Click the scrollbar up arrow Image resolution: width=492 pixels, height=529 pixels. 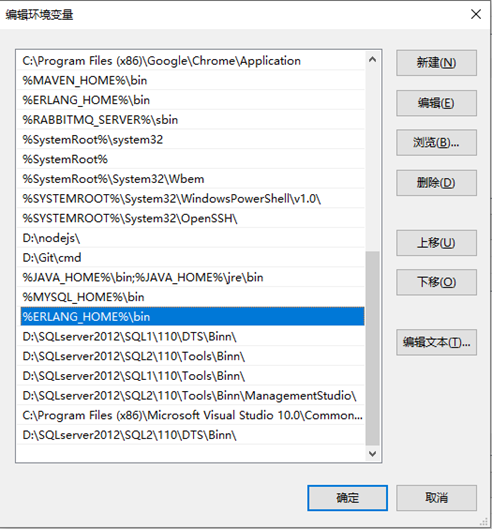coord(373,60)
